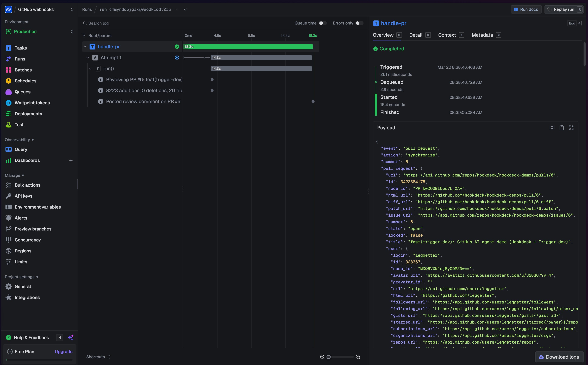
Task: Switch to the Detail tab
Action: click(x=416, y=35)
